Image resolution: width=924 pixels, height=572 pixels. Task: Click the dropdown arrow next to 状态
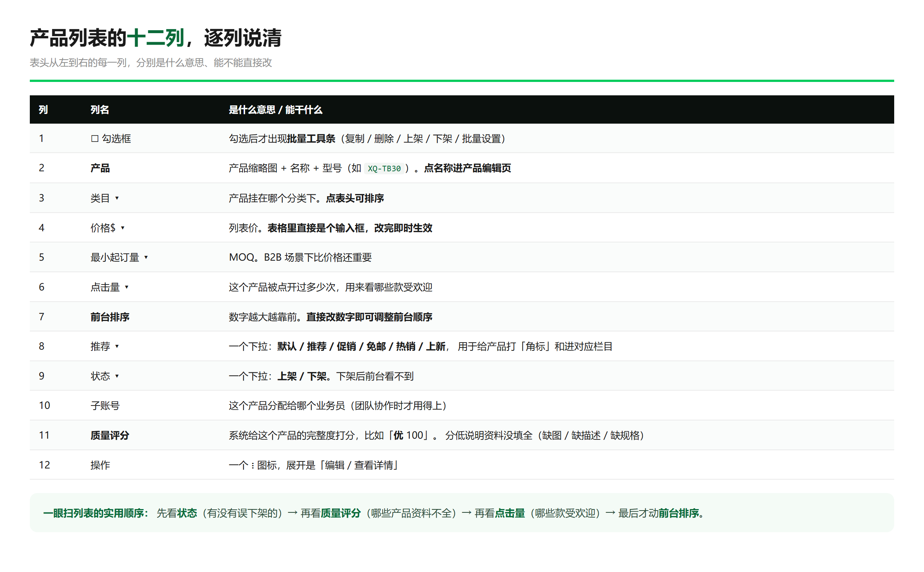117,376
